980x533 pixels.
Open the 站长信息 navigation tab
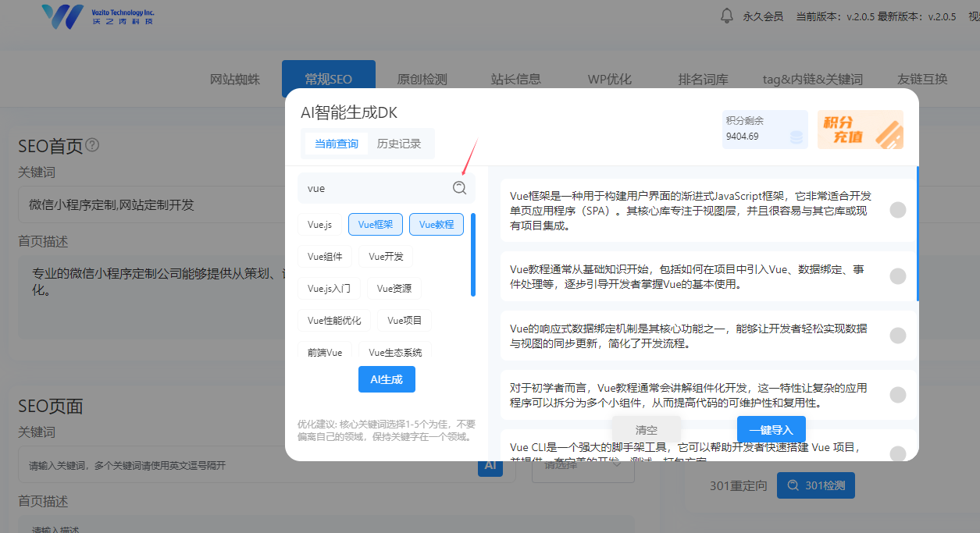pos(516,79)
